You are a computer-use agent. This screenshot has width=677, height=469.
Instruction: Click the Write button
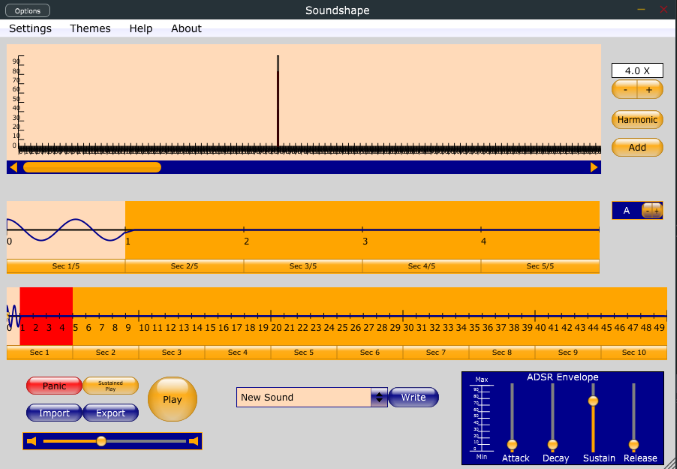(414, 397)
